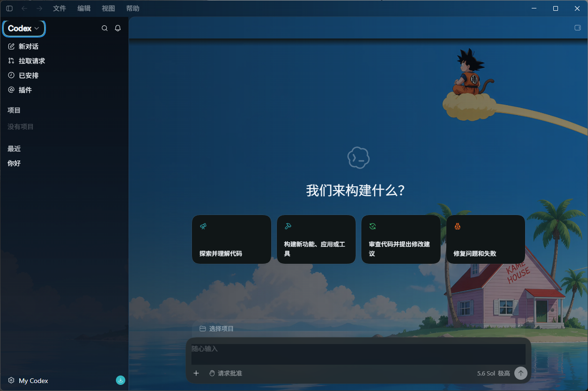Click the review icon on 审查代码 card

[x=373, y=226]
